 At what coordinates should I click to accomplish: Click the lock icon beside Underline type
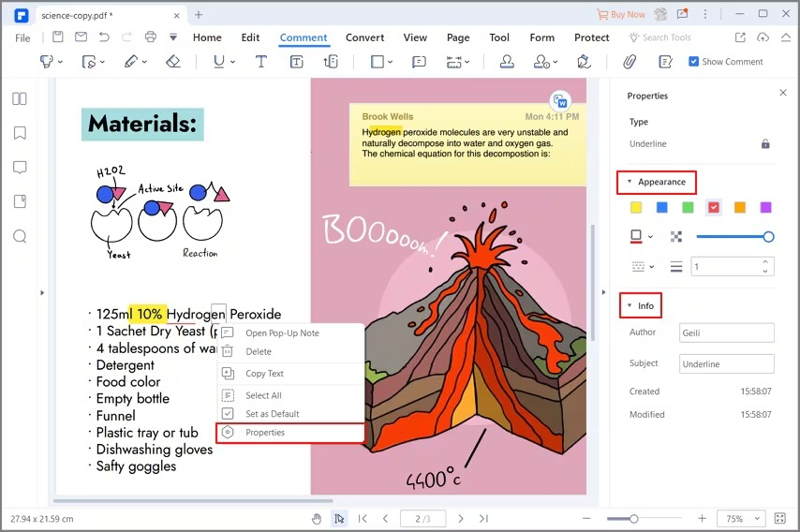765,144
